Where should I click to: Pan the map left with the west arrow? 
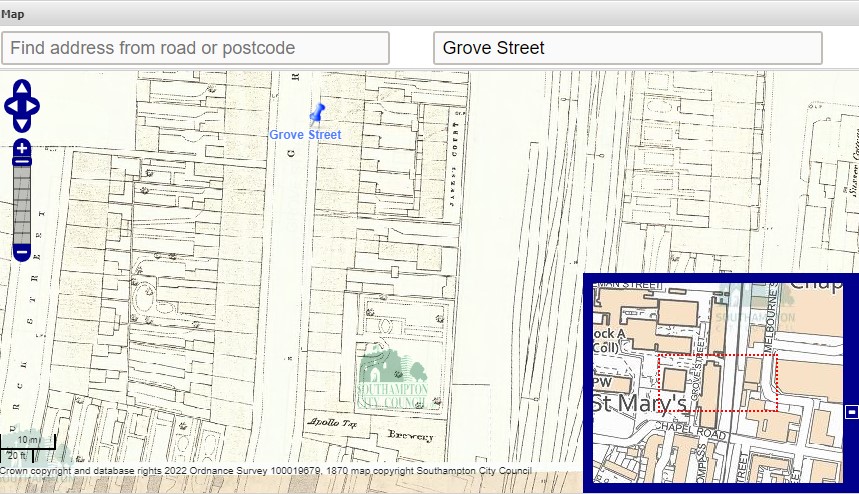tap(10, 106)
